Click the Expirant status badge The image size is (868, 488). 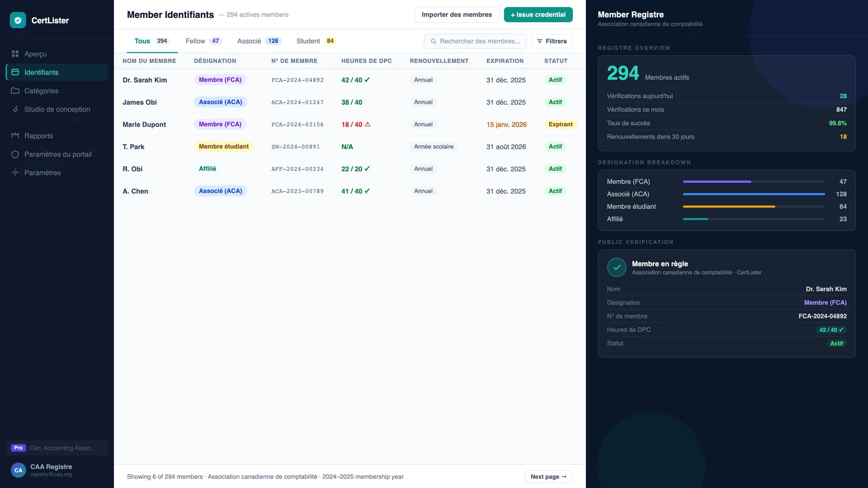(x=560, y=124)
